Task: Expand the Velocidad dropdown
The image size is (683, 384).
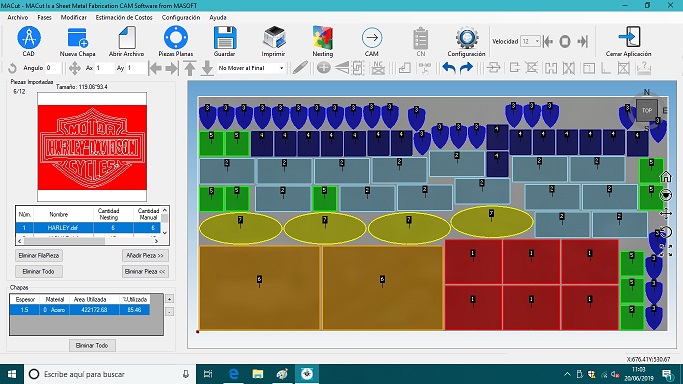Action: 537,41
